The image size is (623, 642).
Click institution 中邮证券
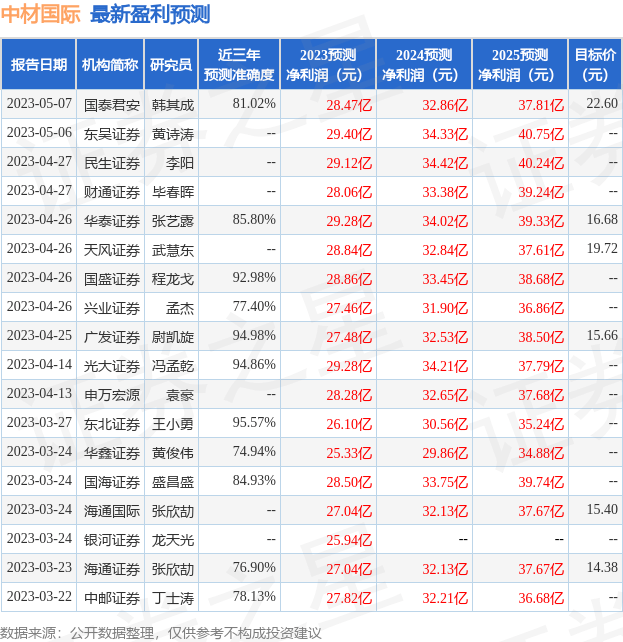112,599
